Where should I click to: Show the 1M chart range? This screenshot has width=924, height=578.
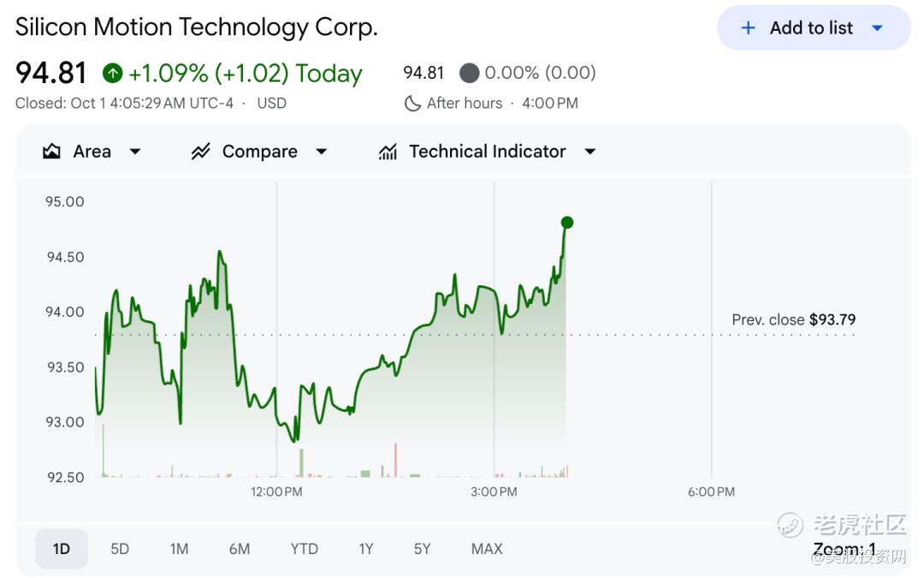point(179,549)
